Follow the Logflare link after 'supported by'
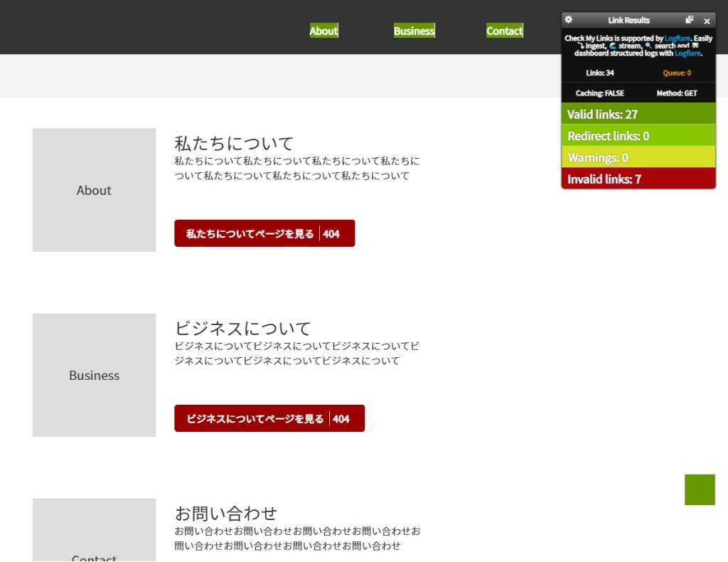728x562 pixels. point(678,38)
